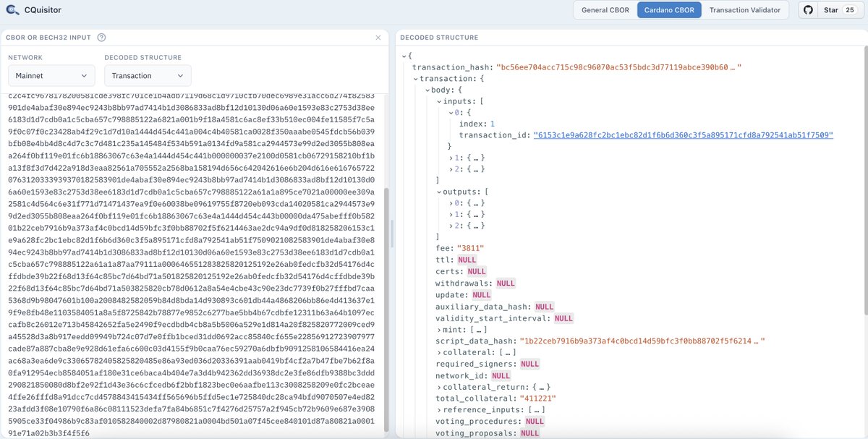
Task: Open transaction_id link 6153c1e9a628fc
Action: [x=683, y=135]
